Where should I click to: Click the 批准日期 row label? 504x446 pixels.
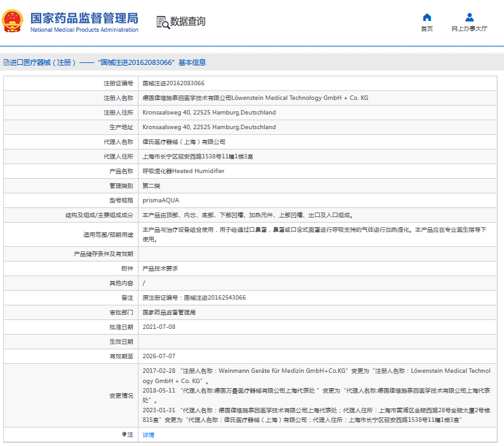tap(121, 327)
